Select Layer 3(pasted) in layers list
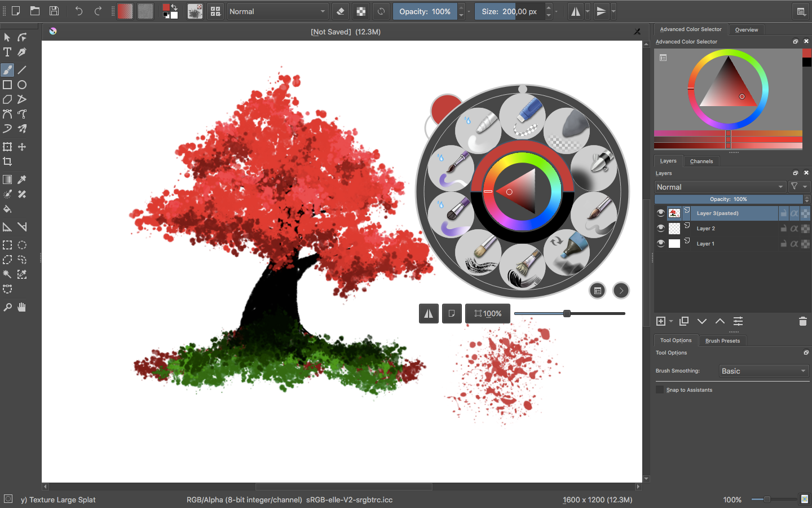The width and height of the screenshot is (812, 508). (733, 213)
